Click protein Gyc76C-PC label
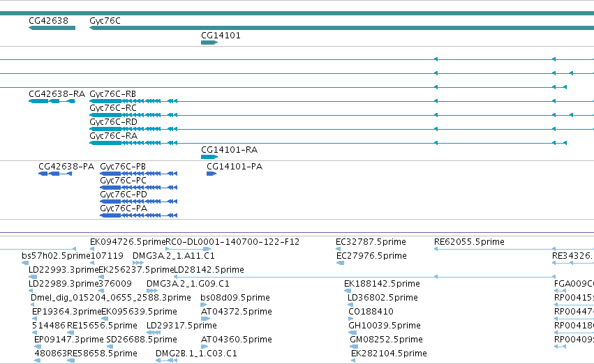Screen dimensions: 594x364 click(x=123, y=181)
